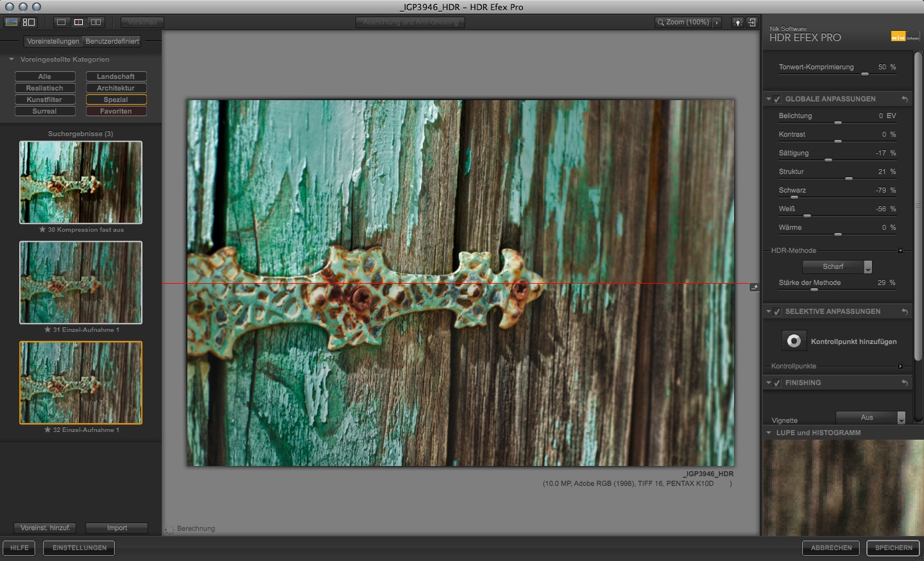Activate the side-by-side comparison view icon
The width and height of the screenshot is (924, 561).
click(95, 21)
